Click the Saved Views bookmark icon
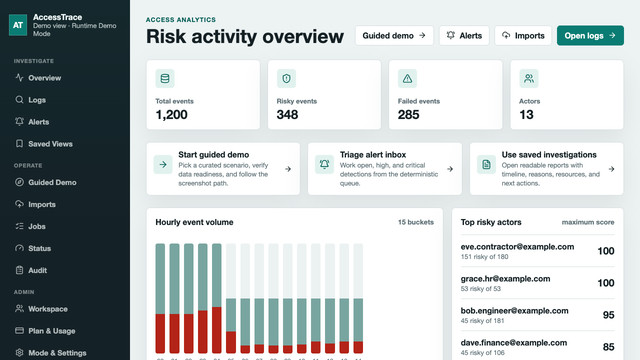The image size is (640, 360). [x=19, y=144]
